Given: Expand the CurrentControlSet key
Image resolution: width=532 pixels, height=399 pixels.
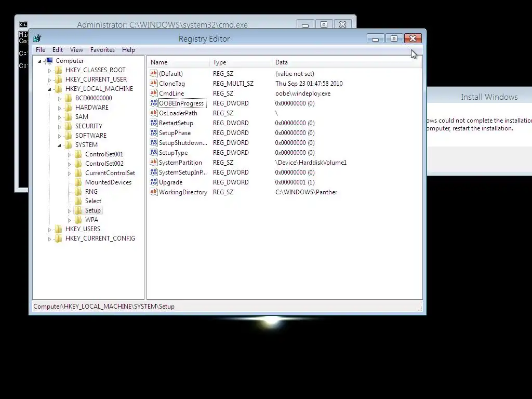Looking at the screenshot, I should coord(69,174).
